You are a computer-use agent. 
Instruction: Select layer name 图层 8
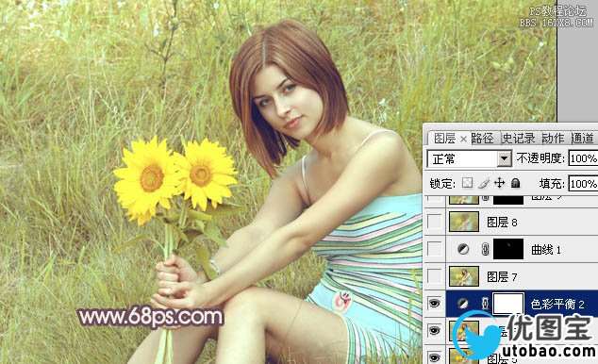click(502, 223)
